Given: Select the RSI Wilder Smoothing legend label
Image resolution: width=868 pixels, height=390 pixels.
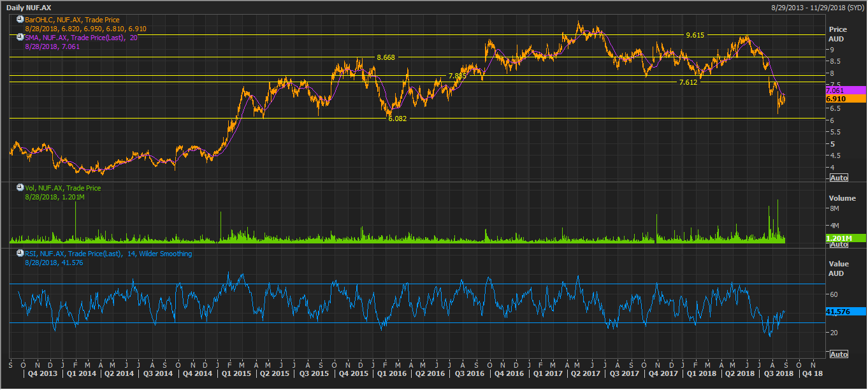Looking at the screenshot, I should pyautogui.click(x=108, y=254).
